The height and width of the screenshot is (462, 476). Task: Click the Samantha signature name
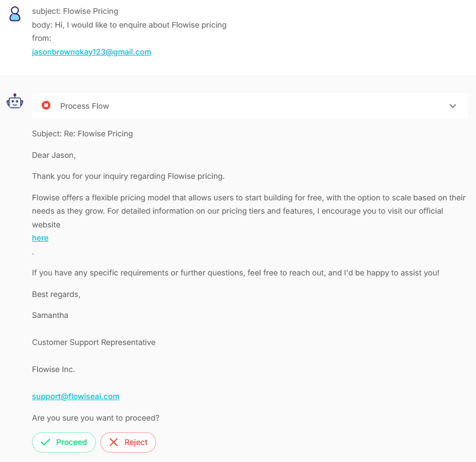(50, 315)
